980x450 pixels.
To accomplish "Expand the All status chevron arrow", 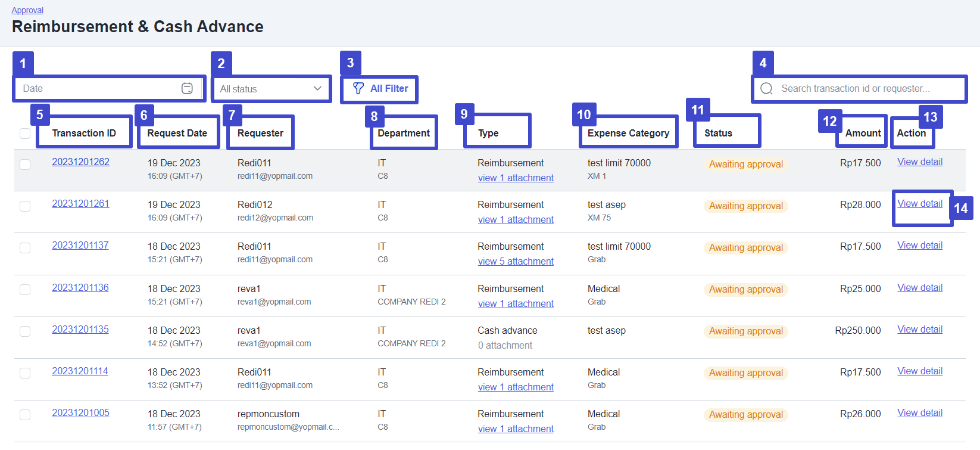I will [317, 89].
